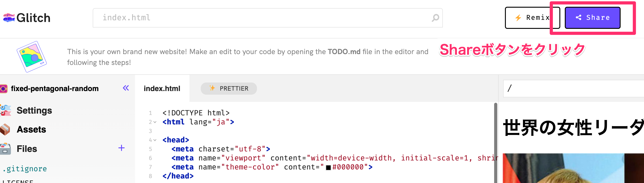Format code with the PRETTIER button
The image size is (644, 183).
(x=228, y=89)
